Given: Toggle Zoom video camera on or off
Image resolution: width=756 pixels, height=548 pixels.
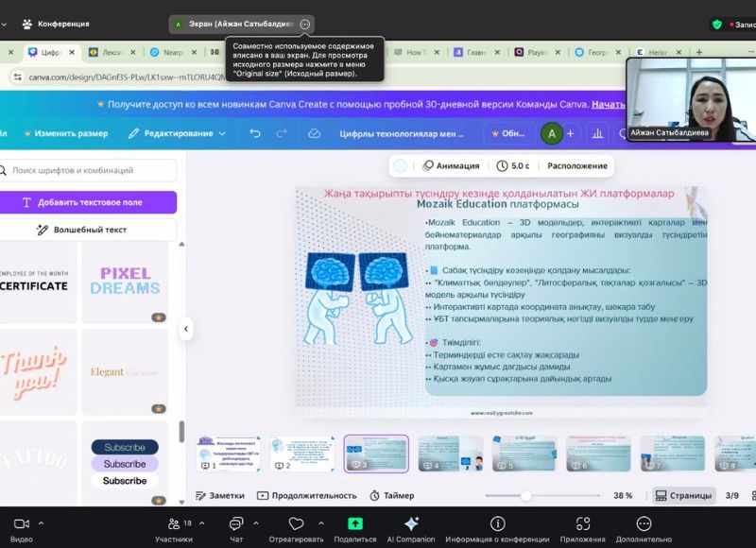Looking at the screenshot, I should tap(21, 529).
